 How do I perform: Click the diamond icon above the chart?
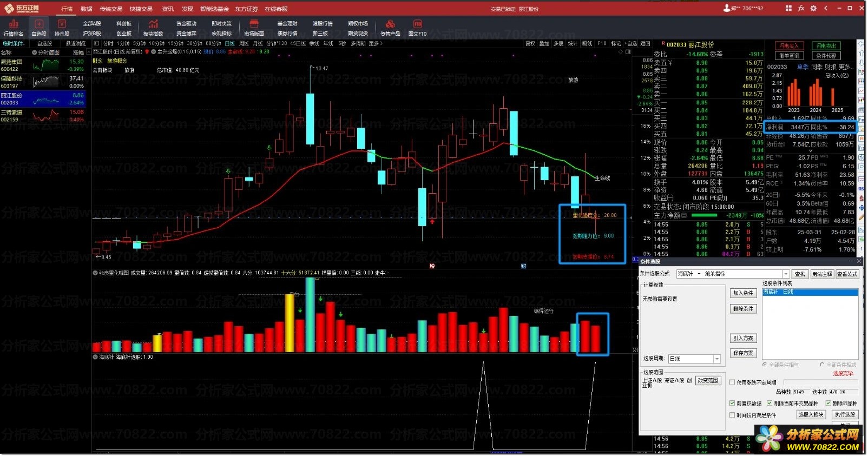620,52
